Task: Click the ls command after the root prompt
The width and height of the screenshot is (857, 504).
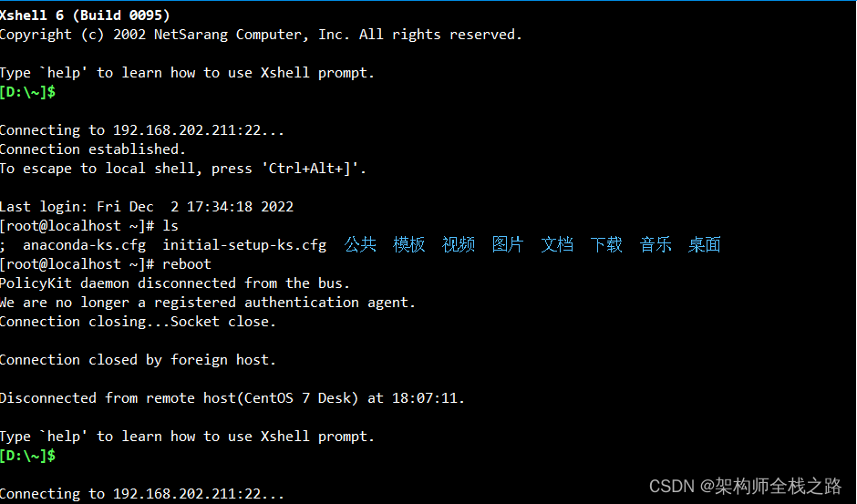Action: coord(170,225)
